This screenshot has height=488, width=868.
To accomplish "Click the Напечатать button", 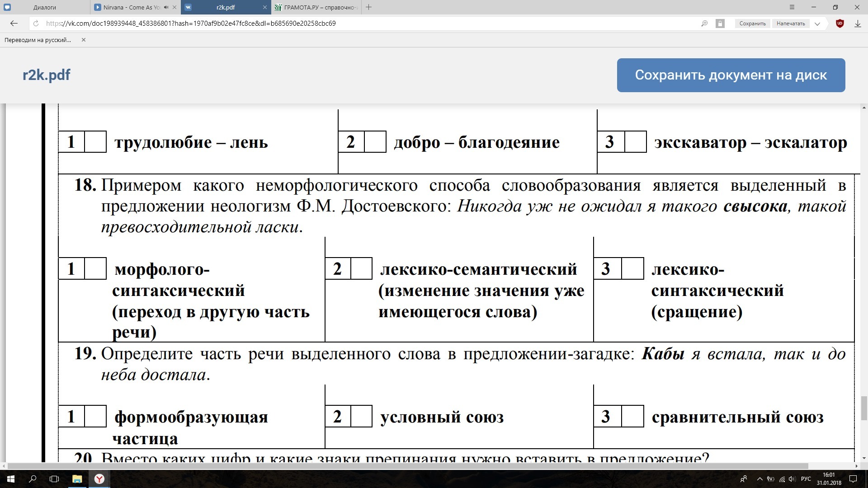I will (x=791, y=23).
